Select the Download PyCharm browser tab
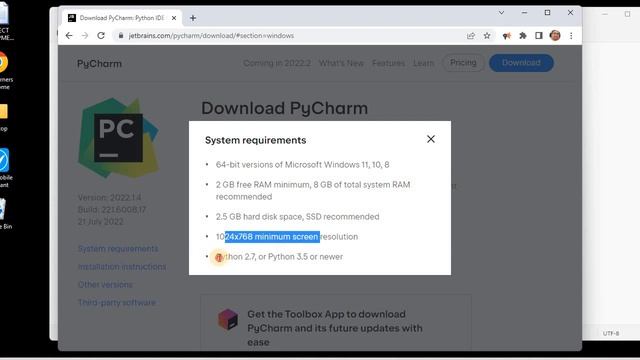The width and height of the screenshot is (640, 360). (122, 18)
